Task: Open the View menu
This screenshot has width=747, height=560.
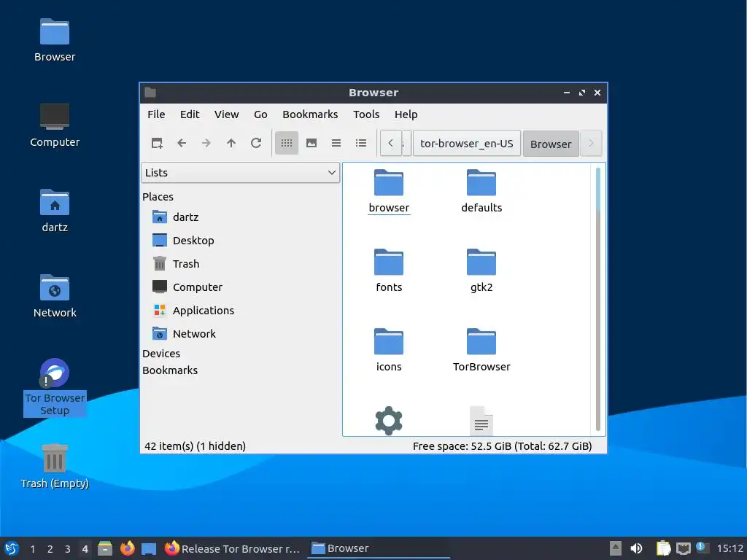Action: (x=226, y=114)
